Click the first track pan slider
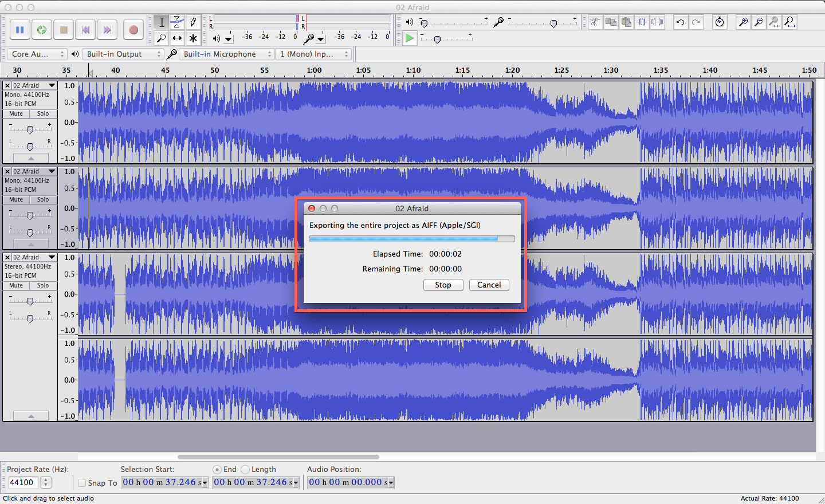 coord(30,146)
